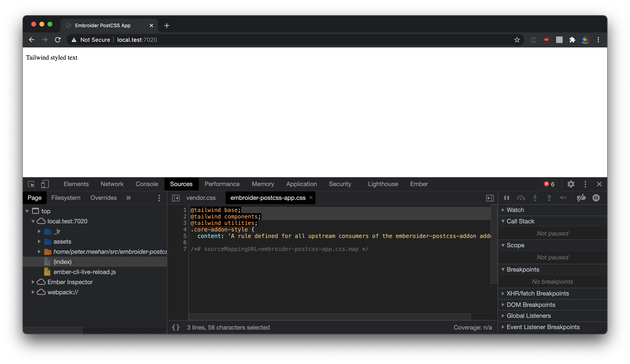Open DevTools settings gear

(571, 184)
